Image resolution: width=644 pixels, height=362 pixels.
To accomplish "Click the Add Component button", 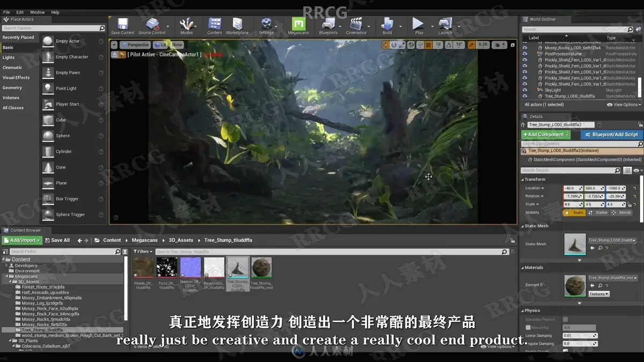I will pos(546,135).
